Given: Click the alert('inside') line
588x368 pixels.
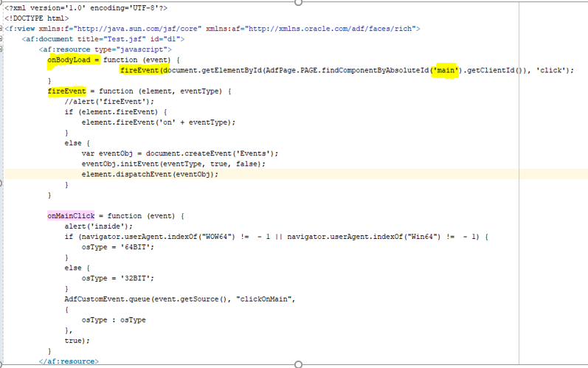Looking at the screenshot, I should 99,226.
